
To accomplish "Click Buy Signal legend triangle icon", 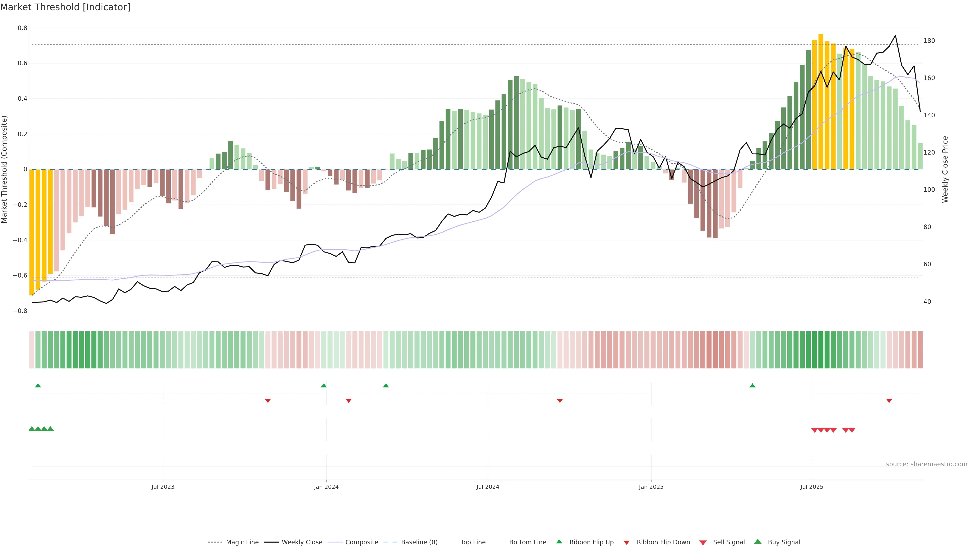I will (x=757, y=542).
